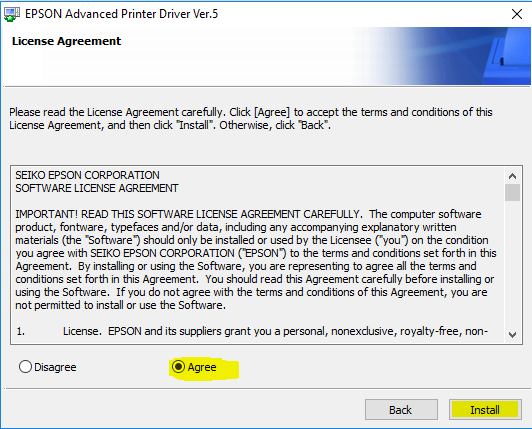Go back using the Back button
Screen dimensions: 532x429
coord(401,410)
